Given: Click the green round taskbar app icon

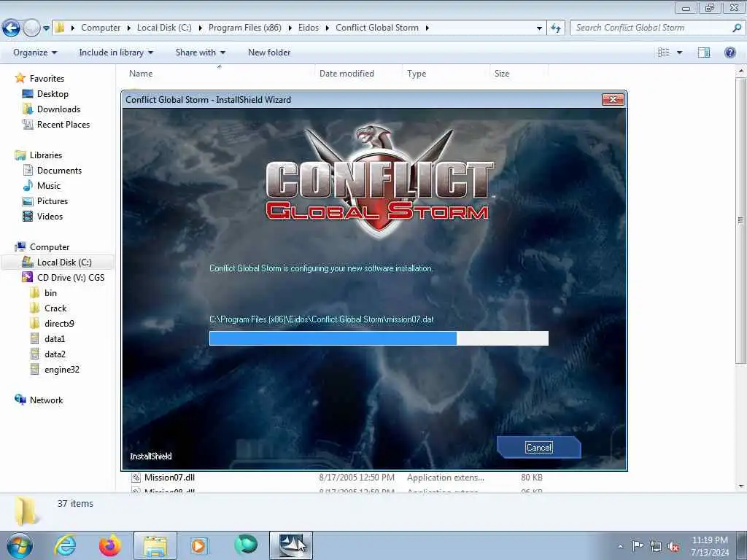Looking at the screenshot, I should coord(246,545).
